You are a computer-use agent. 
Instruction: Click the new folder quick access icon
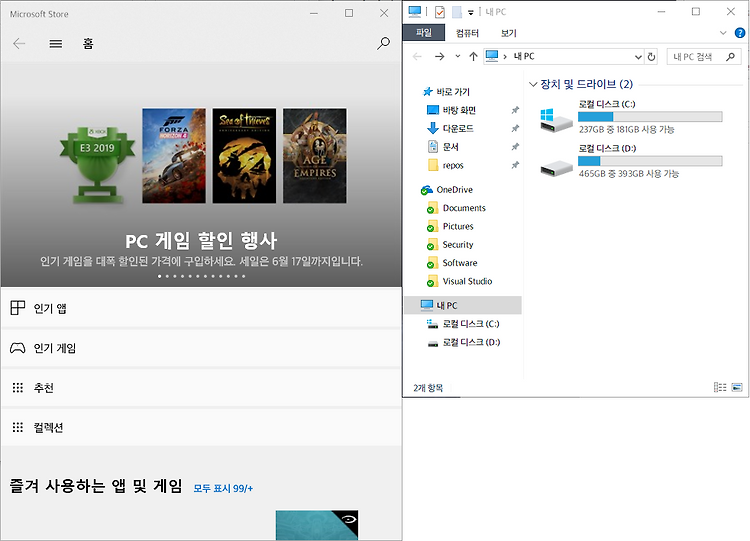(457, 12)
